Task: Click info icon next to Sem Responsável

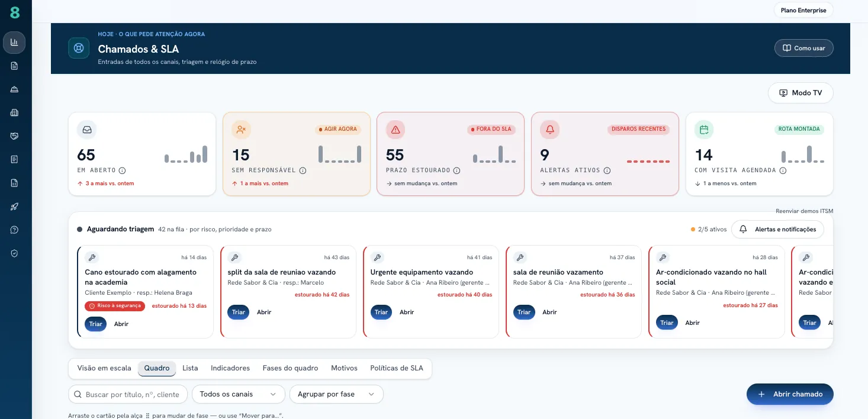Action: [303, 170]
